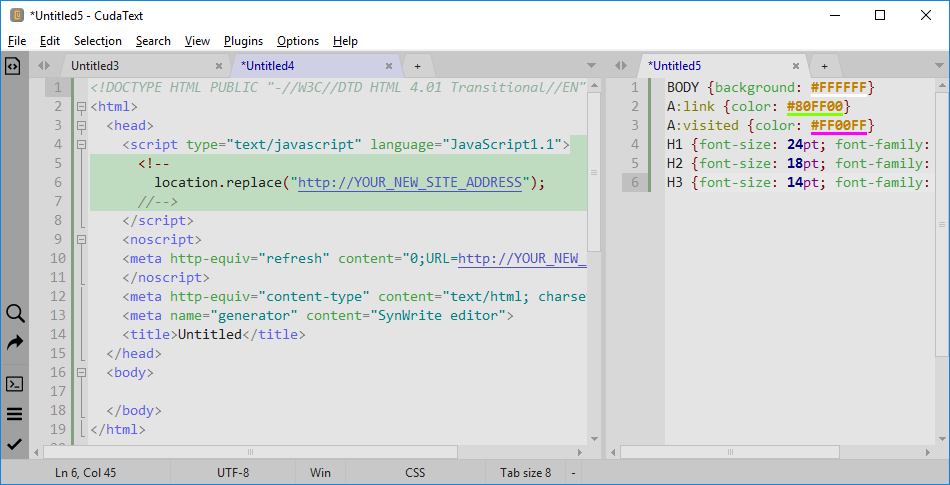Click the right editor horizontal scrollbar thumb
This screenshot has height=485, width=950.
(x=729, y=452)
